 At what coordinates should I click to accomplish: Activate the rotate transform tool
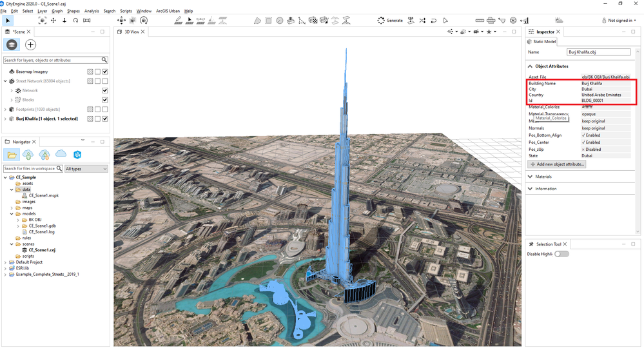75,20
